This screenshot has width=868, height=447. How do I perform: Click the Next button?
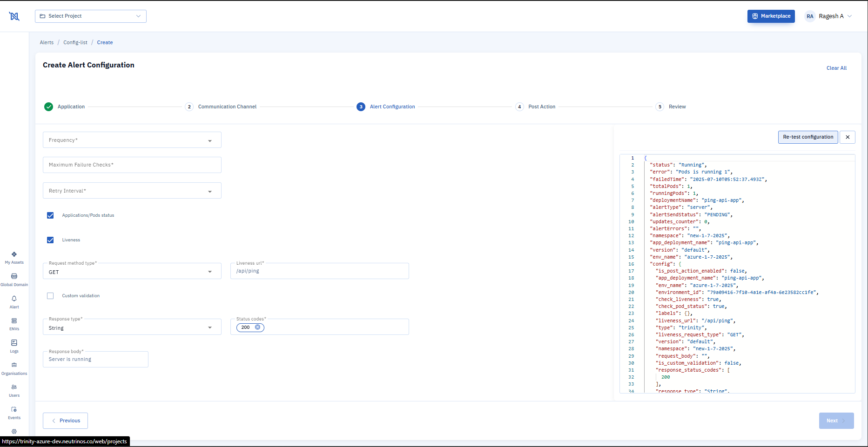(836, 420)
